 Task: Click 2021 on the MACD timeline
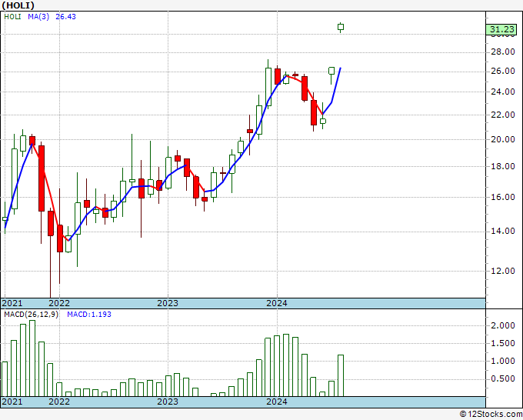coord(12,402)
